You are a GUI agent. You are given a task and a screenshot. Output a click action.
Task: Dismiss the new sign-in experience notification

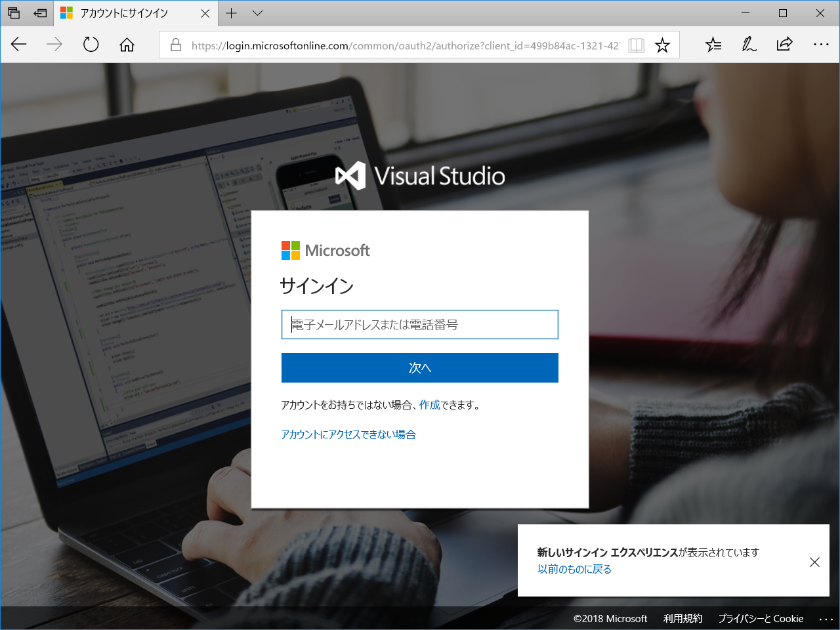pyautogui.click(x=814, y=562)
